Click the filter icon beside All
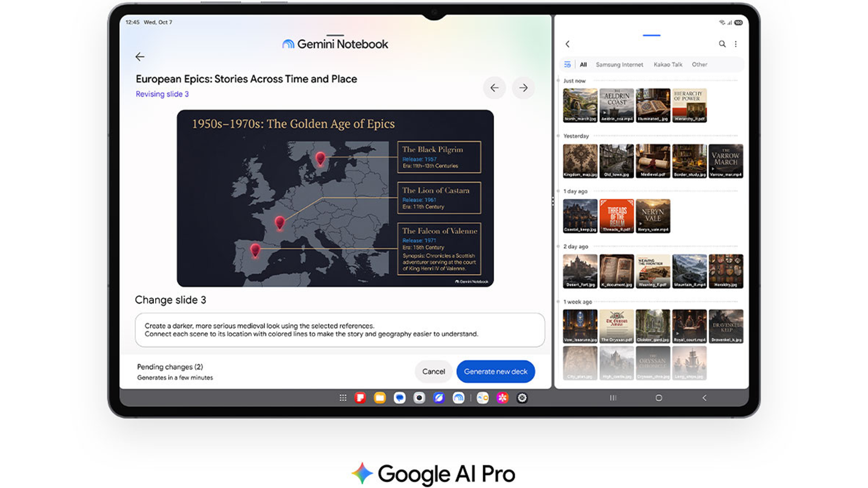 [568, 65]
